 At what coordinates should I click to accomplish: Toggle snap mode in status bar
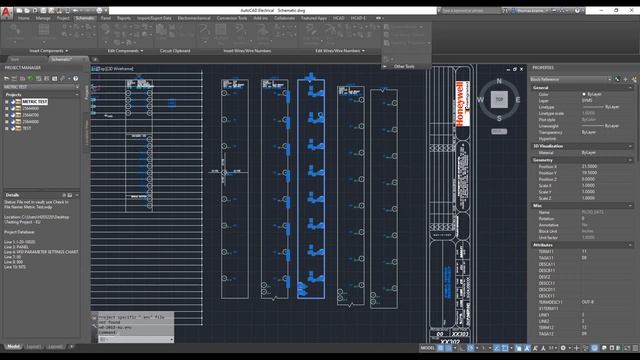pyautogui.click(x=449, y=348)
